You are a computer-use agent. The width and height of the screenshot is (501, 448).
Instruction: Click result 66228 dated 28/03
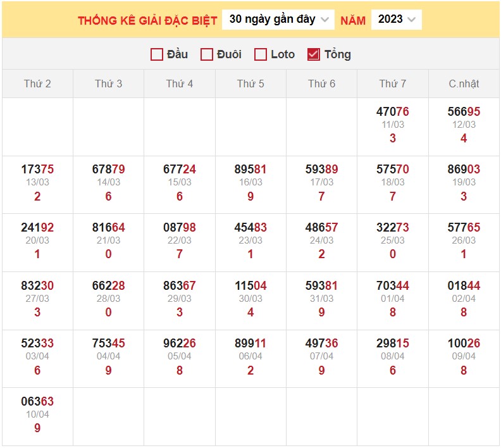pyautogui.click(x=108, y=286)
